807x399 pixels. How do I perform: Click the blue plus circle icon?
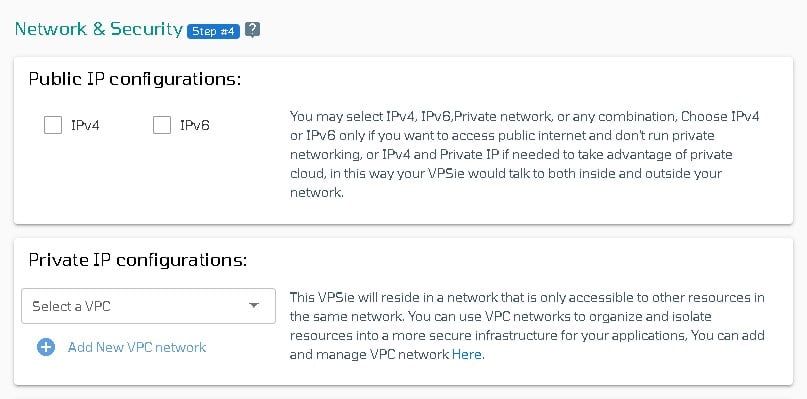click(46, 348)
